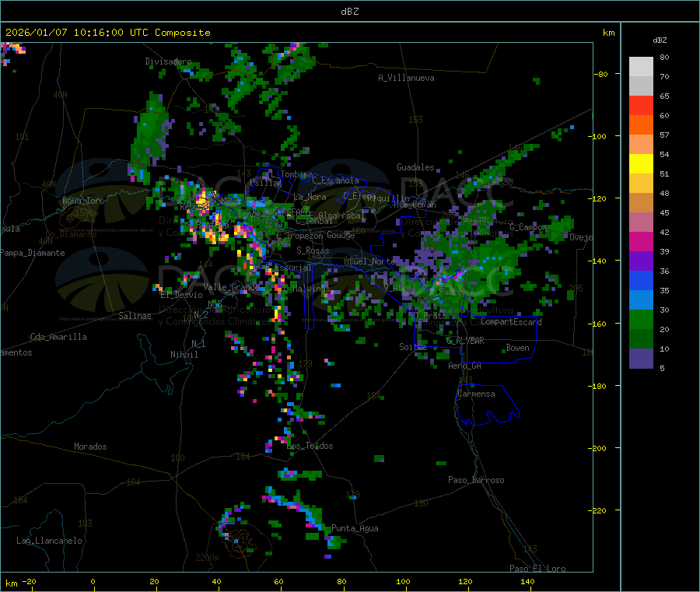Click the Pampa_Diamante label

click(x=33, y=253)
